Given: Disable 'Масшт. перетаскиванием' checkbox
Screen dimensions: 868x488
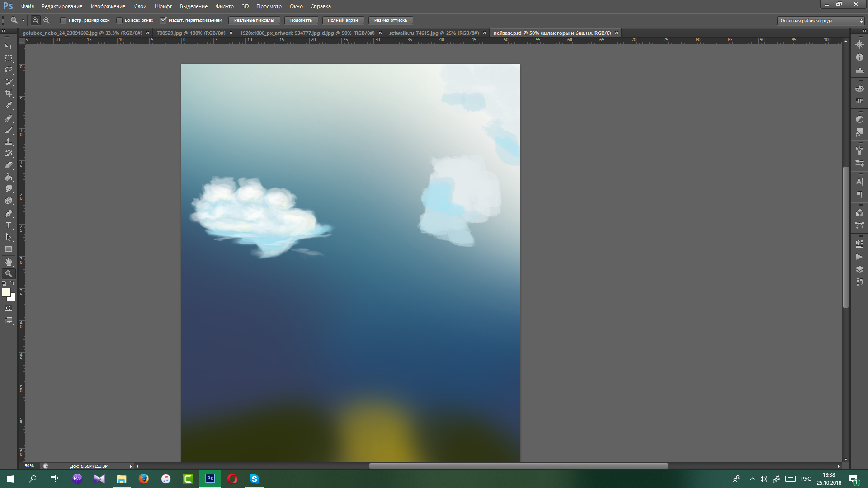Looking at the screenshot, I should click(164, 20).
